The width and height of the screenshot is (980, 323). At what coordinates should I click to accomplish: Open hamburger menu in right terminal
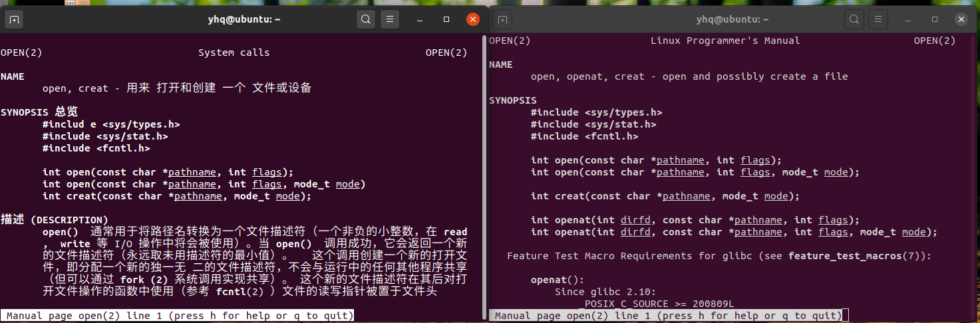coord(878,20)
